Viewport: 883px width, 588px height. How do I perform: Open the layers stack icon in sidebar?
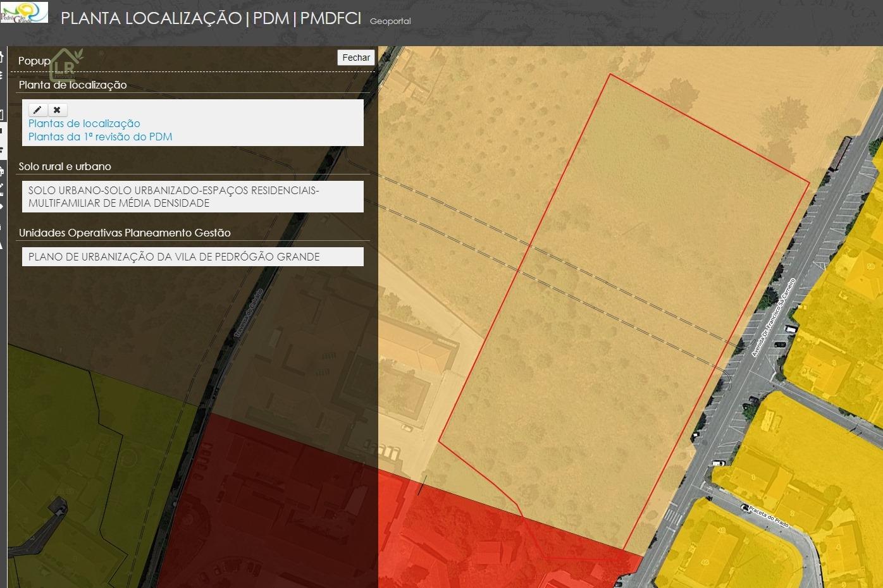pos(2,75)
